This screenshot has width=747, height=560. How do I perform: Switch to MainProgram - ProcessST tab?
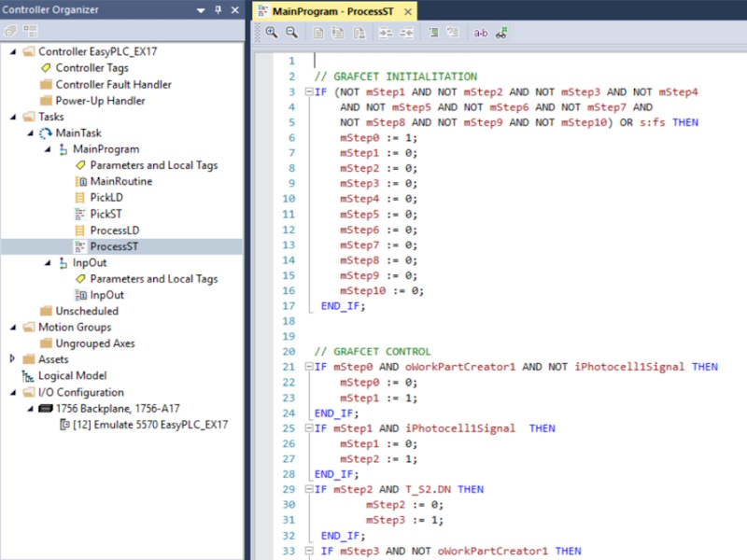(331, 12)
